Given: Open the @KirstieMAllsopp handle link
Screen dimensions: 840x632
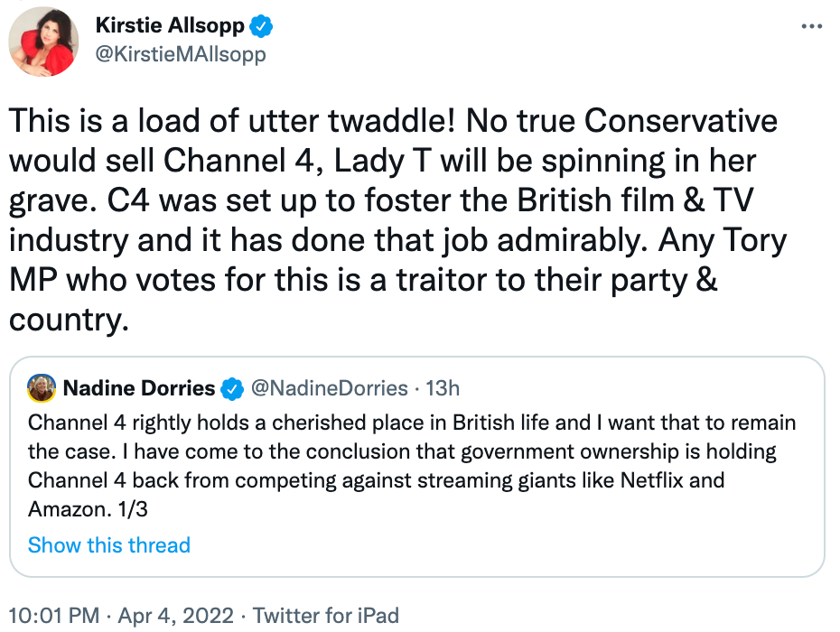Looking at the screenshot, I should pyautogui.click(x=181, y=54).
